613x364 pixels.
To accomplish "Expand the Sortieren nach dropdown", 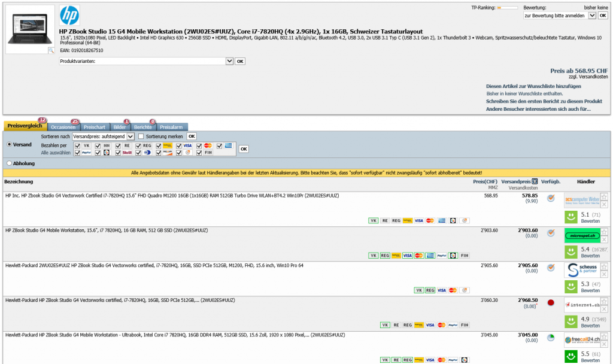I will pyautogui.click(x=131, y=136).
